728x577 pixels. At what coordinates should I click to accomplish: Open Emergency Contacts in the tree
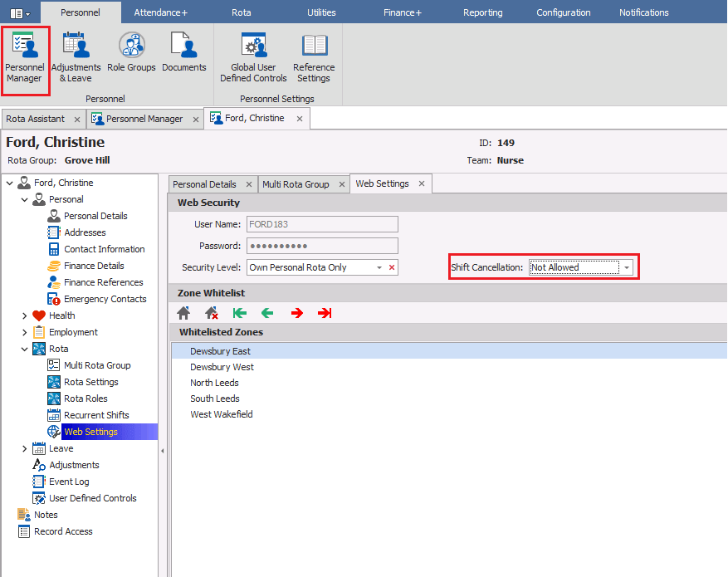[x=105, y=299]
